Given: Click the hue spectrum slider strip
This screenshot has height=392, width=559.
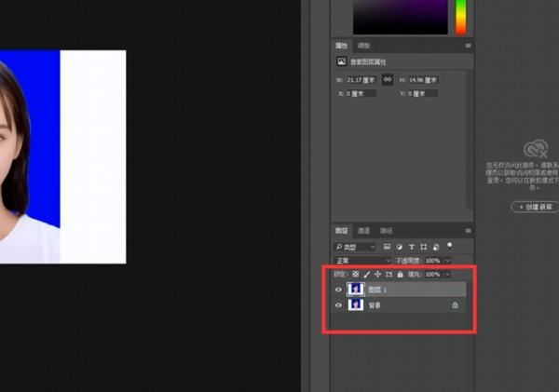Looking at the screenshot, I should (x=460, y=17).
